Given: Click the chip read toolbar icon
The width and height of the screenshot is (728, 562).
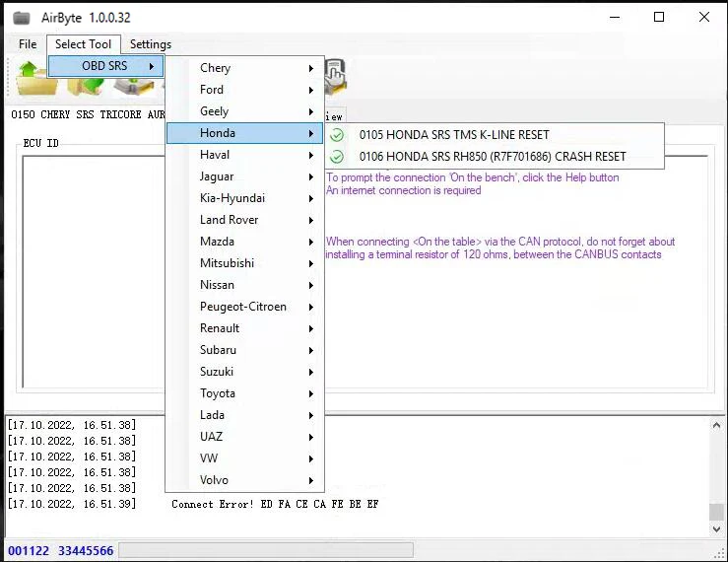Looking at the screenshot, I should tap(134, 87).
